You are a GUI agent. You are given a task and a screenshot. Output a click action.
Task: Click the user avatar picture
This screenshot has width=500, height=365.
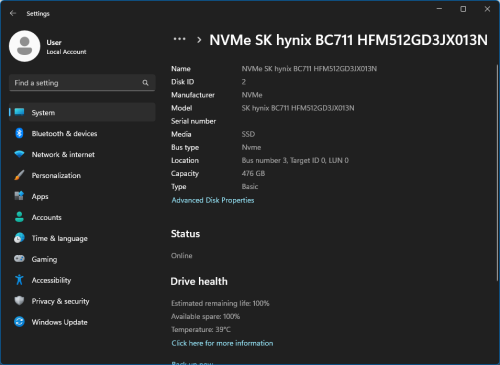(x=25, y=46)
